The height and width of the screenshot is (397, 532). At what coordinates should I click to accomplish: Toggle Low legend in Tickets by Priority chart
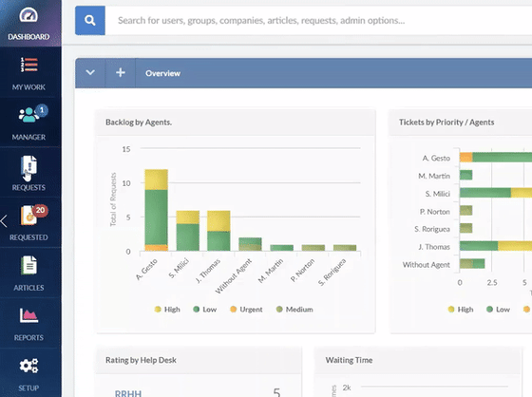tap(498, 310)
